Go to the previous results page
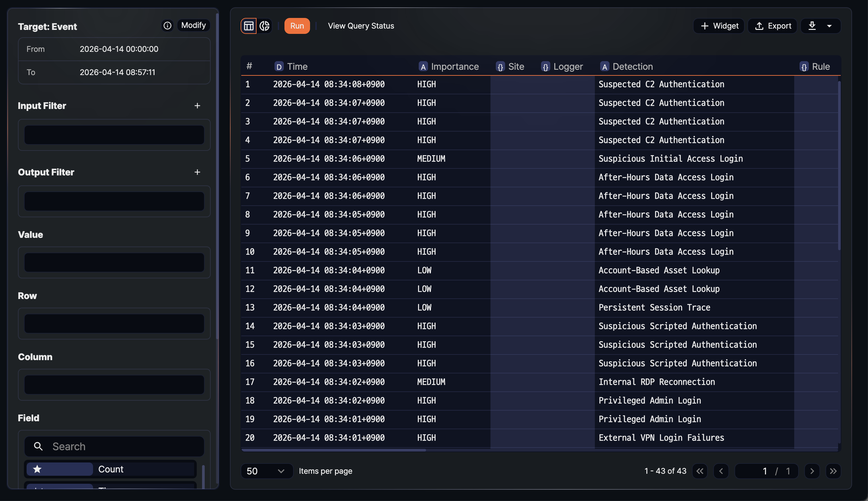 pyautogui.click(x=721, y=471)
